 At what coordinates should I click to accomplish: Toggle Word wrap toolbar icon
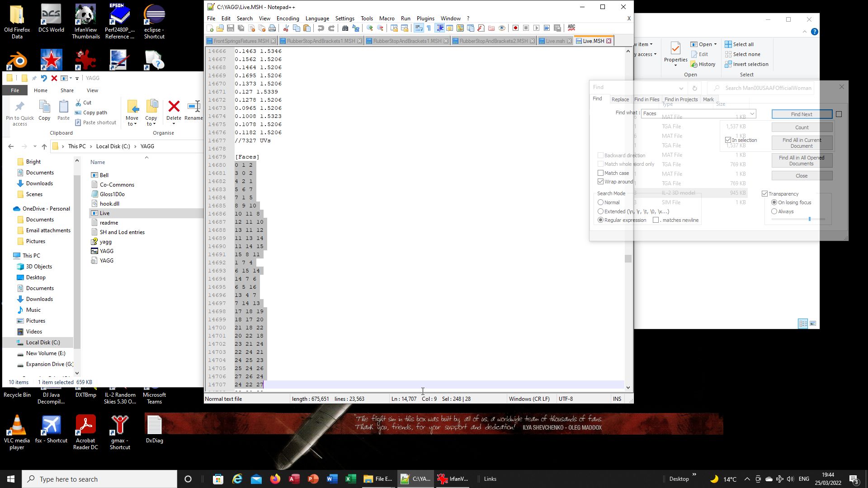tap(419, 28)
